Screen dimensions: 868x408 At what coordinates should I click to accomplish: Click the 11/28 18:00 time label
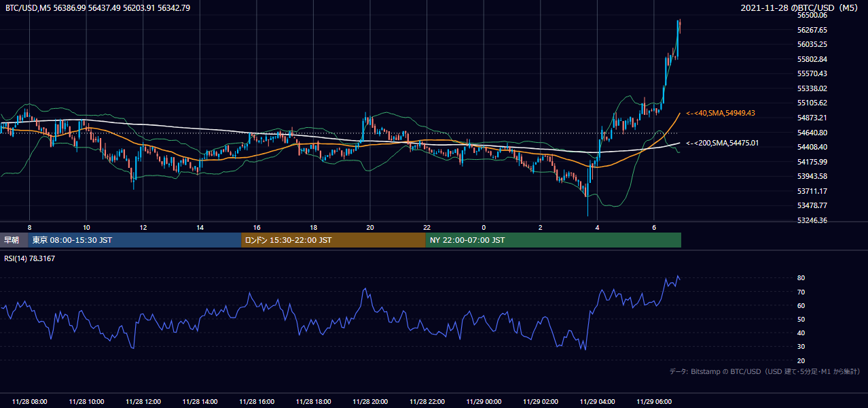(x=314, y=402)
